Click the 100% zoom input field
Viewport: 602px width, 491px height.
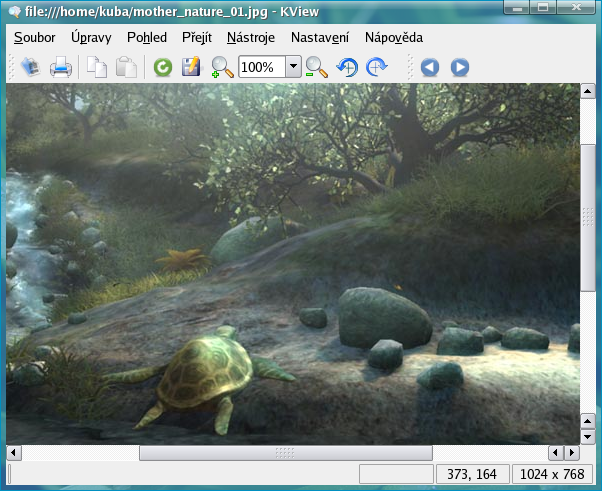click(x=262, y=67)
